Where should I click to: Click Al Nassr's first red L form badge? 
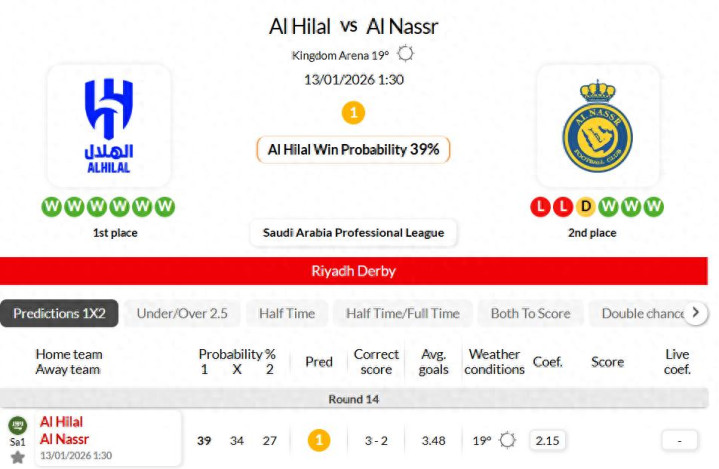pos(541,207)
